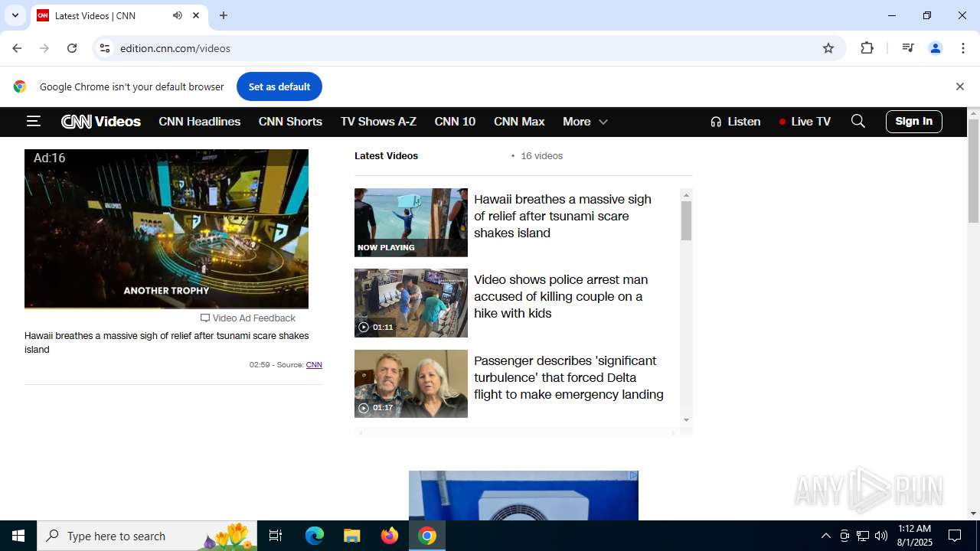Click the CNN Videos logo
The image size is (980, 551).
click(101, 122)
